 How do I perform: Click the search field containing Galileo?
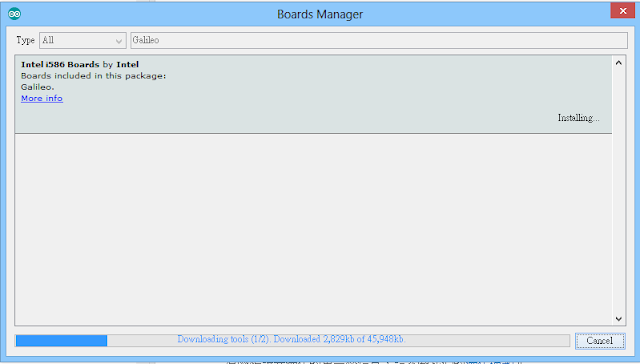[x=379, y=40]
